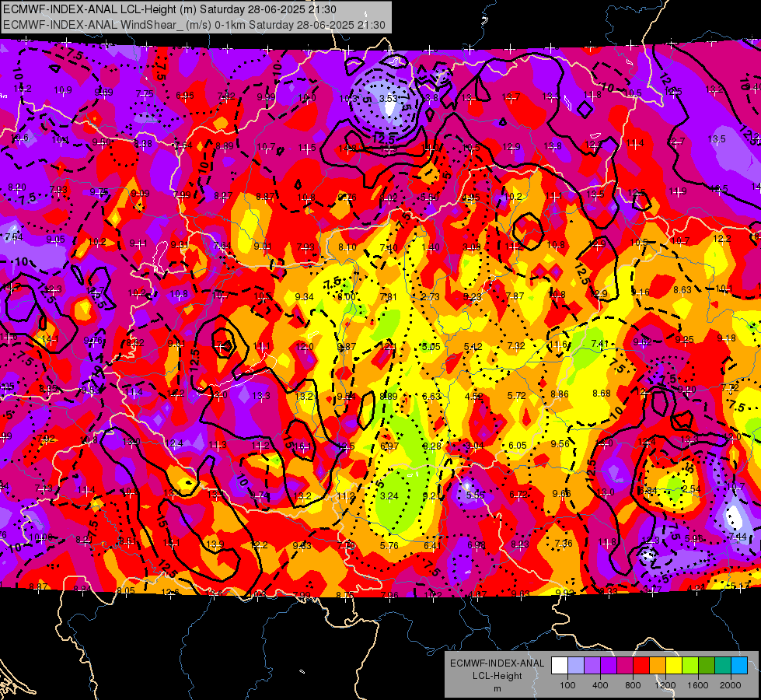Screen dimensions: 761x700
Task: Click the wind shear value 8.86
Action: pos(560,394)
